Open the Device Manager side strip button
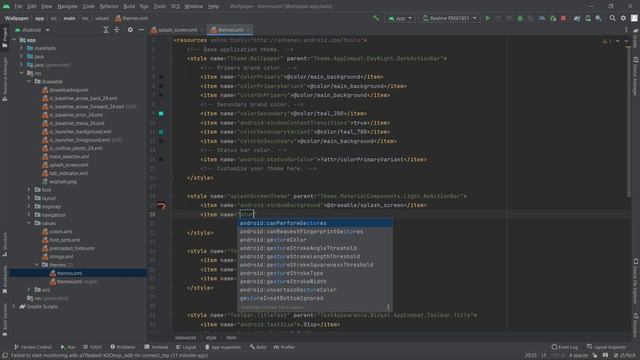The width and height of the screenshot is (640, 360). 636,76
